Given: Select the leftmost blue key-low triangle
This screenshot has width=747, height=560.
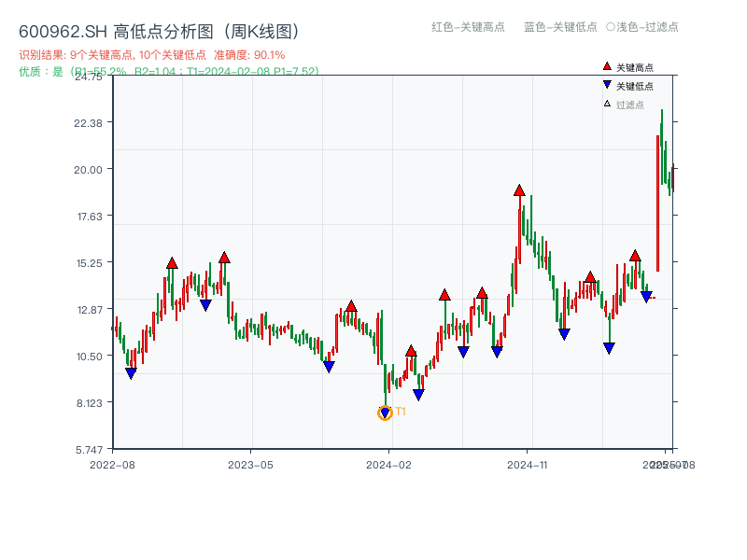Looking at the screenshot, I should (131, 373).
